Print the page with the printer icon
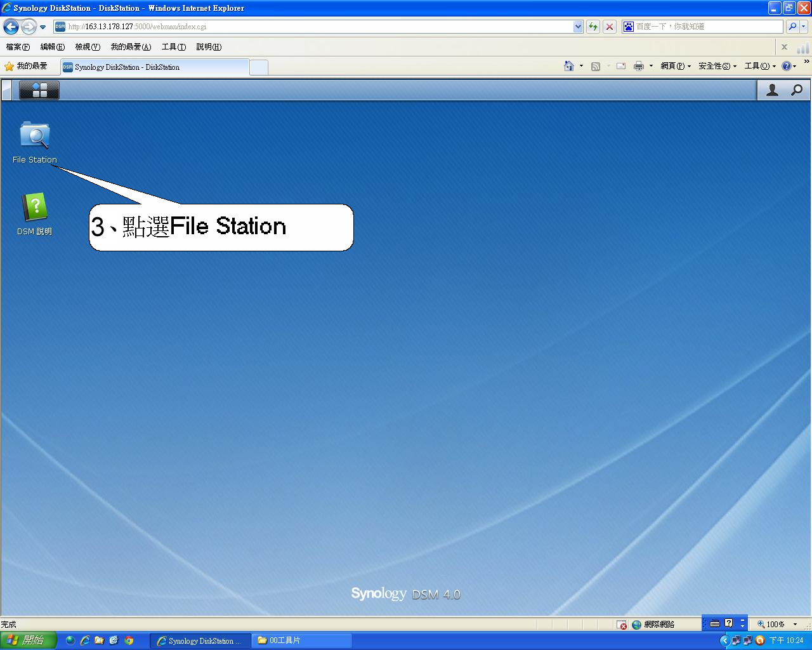Image resolution: width=812 pixels, height=650 pixels. click(x=639, y=66)
